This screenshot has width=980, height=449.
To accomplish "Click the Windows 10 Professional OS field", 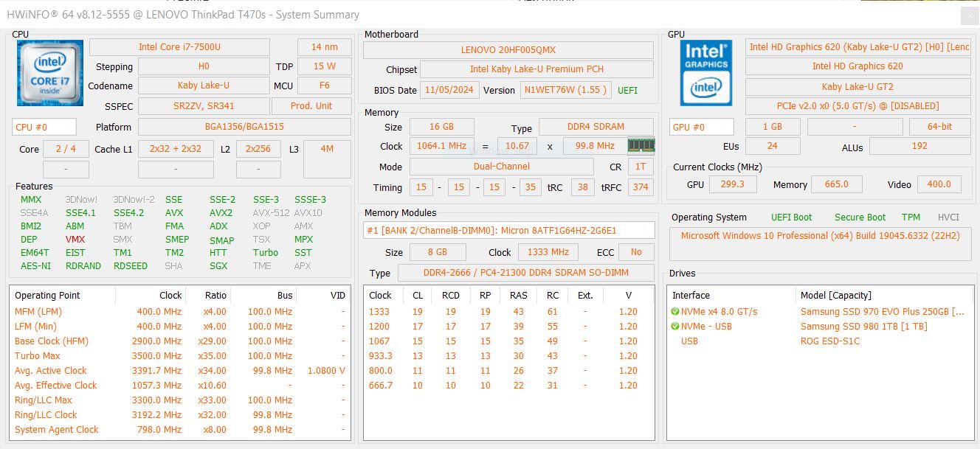I will tap(820, 236).
